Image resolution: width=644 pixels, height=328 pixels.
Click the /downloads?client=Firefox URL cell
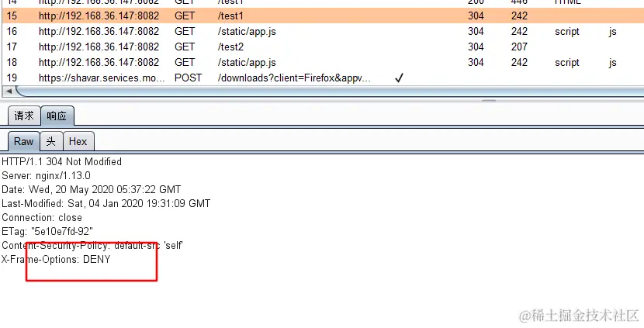(294, 78)
